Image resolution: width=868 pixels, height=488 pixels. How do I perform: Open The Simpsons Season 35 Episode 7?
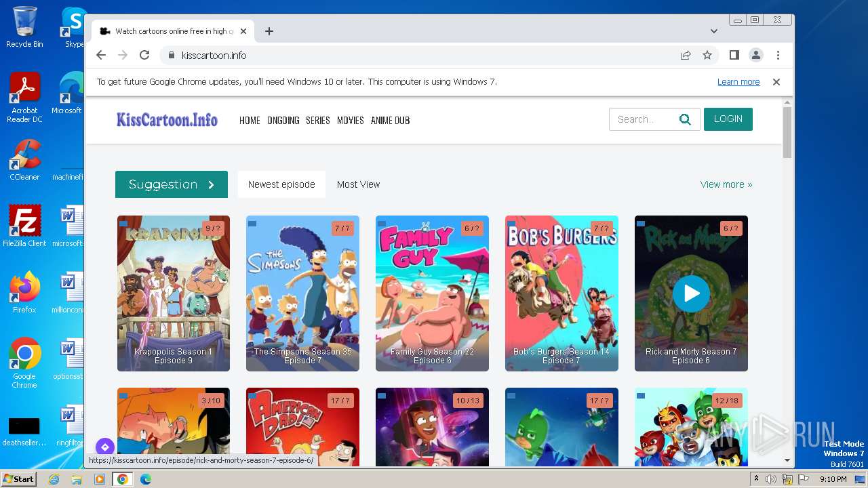click(303, 293)
